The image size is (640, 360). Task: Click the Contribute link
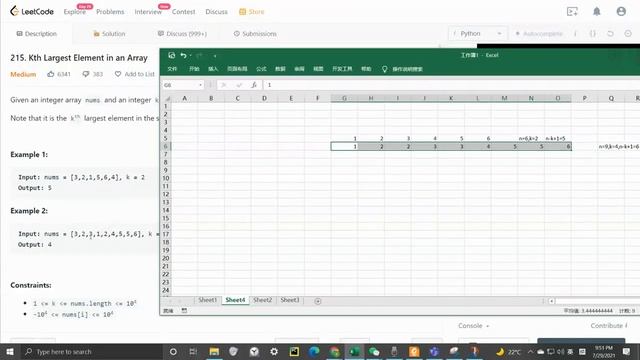coord(609,326)
